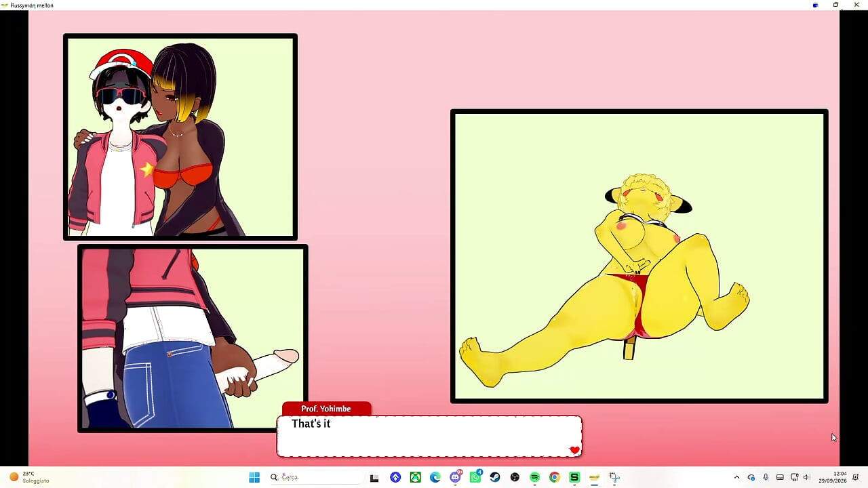Viewport: 868px width, 488px height.
Task: Select the running game icon in taskbar
Action: click(594, 477)
